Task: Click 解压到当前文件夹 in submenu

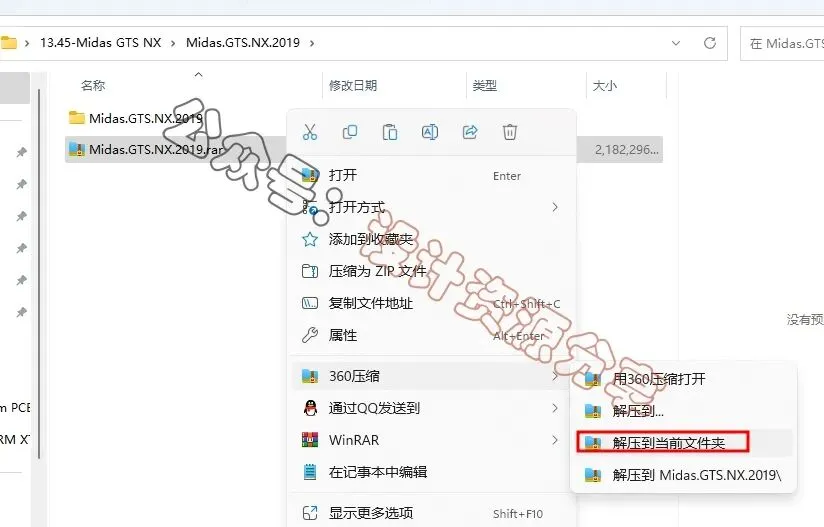Action: 683,443
